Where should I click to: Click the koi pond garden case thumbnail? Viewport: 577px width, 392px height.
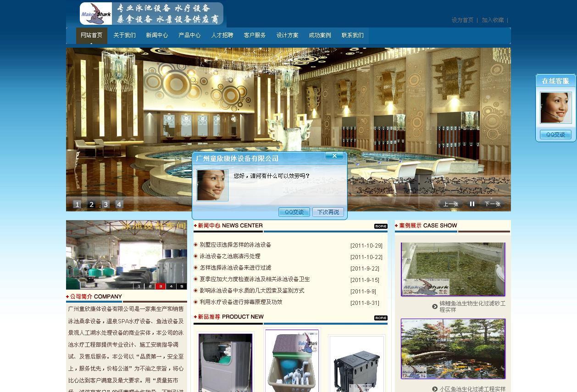tap(453, 348)
